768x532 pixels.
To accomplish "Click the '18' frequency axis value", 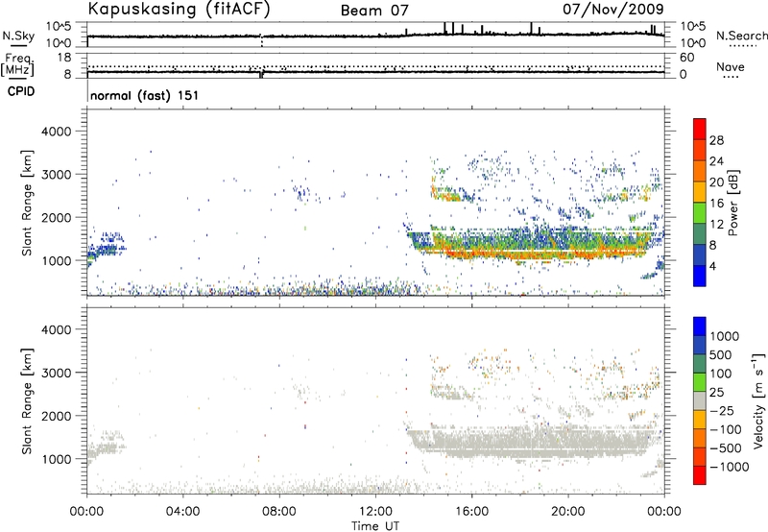I will click(x=64, y=58).
